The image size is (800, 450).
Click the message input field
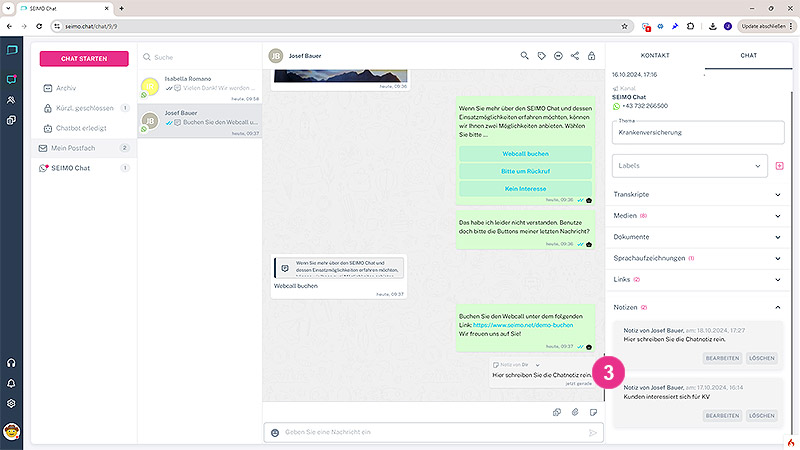433,433
